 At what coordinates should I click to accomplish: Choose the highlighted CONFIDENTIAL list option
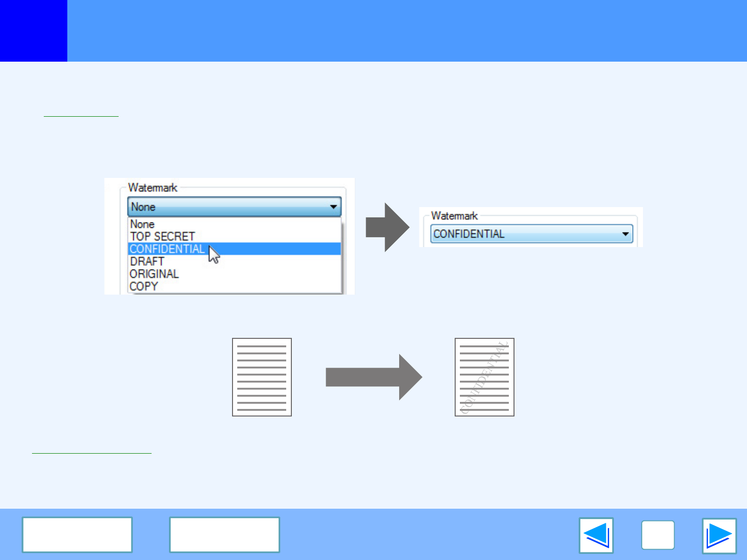[167, 249]
